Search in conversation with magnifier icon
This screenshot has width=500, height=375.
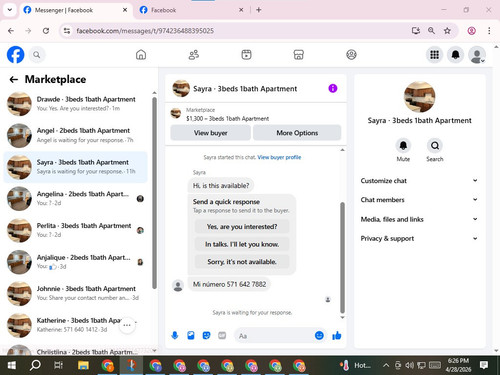(x=435, y=146)
